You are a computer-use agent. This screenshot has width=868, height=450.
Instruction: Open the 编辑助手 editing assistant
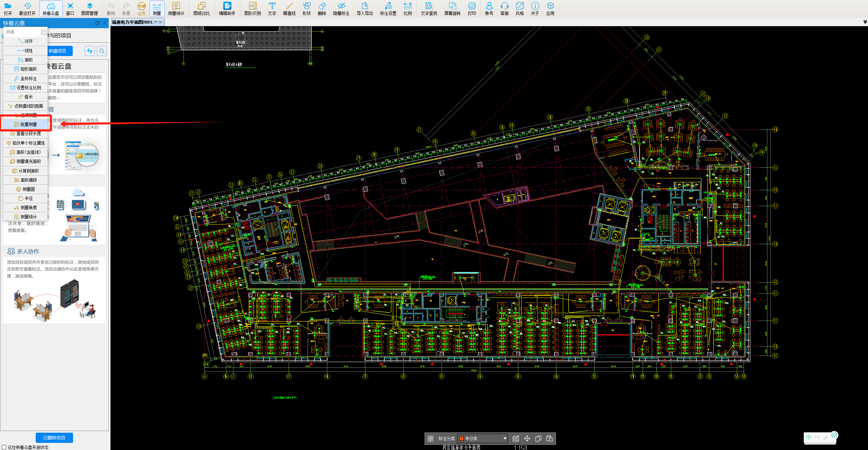227,9
